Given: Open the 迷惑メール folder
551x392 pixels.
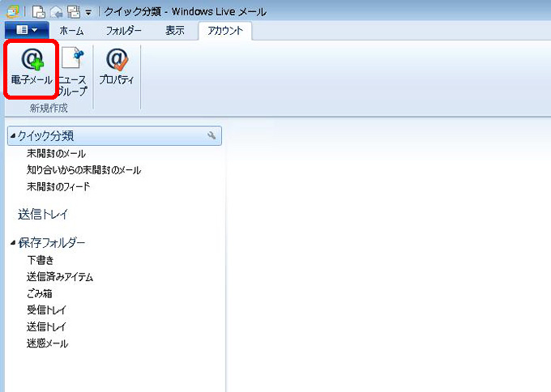Looking at the screenshot, I should pos(48,343).
